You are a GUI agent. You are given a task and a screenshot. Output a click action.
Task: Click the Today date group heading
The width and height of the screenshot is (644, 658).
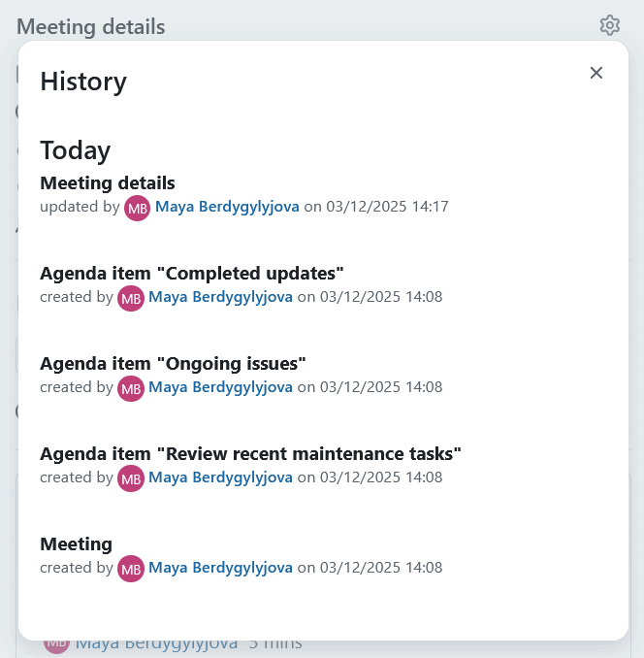pyautogui.click(x=75, y=150)
